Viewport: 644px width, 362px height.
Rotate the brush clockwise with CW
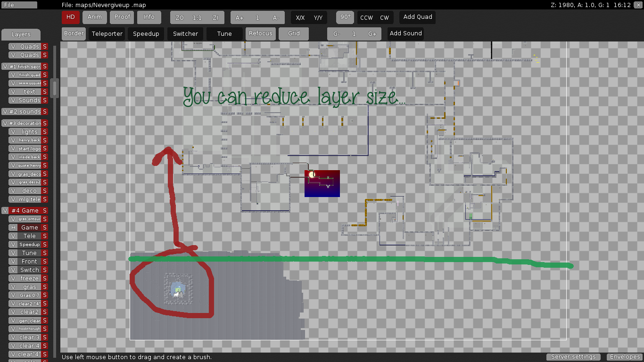pos(384,17)
